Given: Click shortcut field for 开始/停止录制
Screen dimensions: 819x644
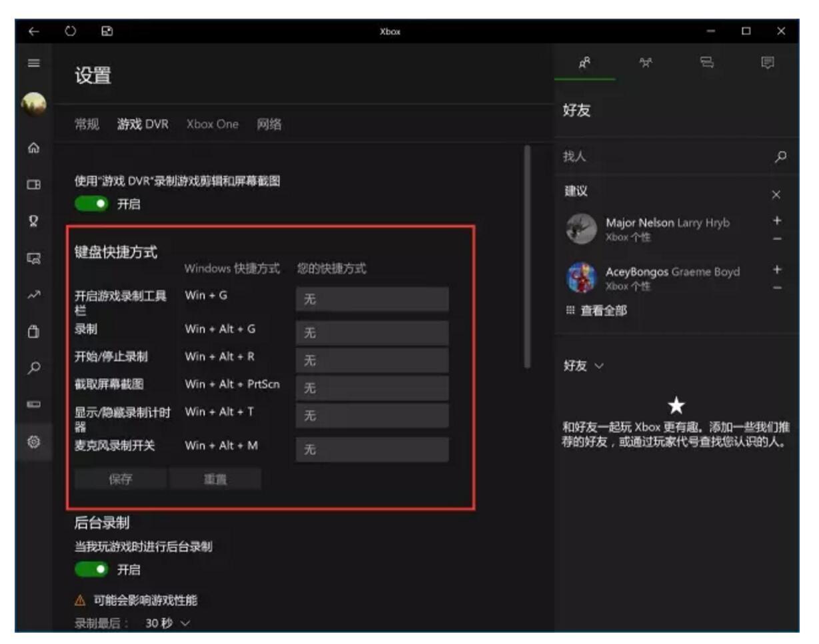Looking at the screenshot, I should coord(372,360).
